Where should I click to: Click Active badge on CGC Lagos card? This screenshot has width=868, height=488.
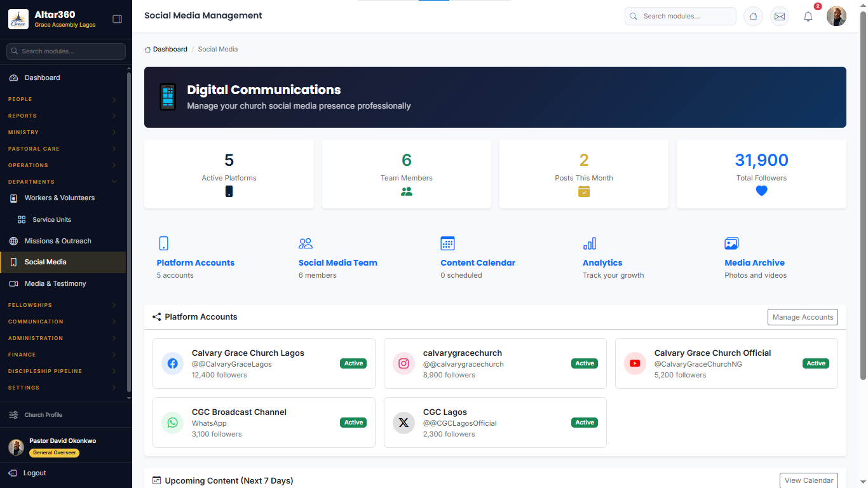[585, 423]
